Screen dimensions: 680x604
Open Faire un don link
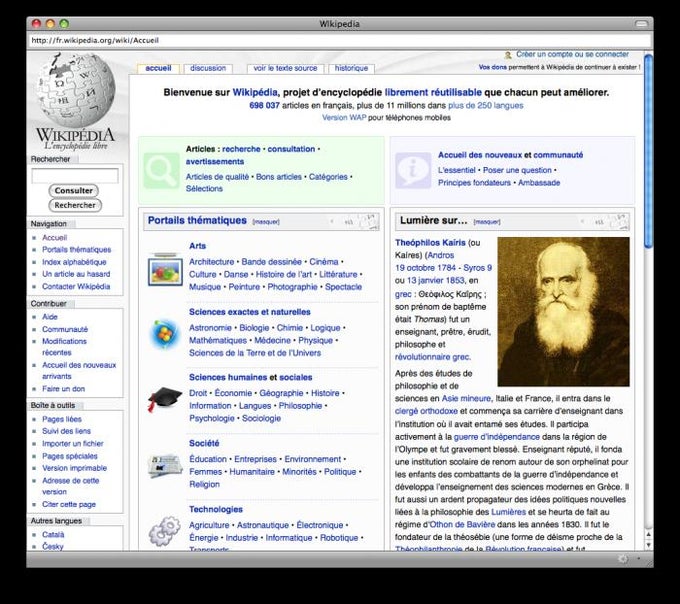click(63, 389)
